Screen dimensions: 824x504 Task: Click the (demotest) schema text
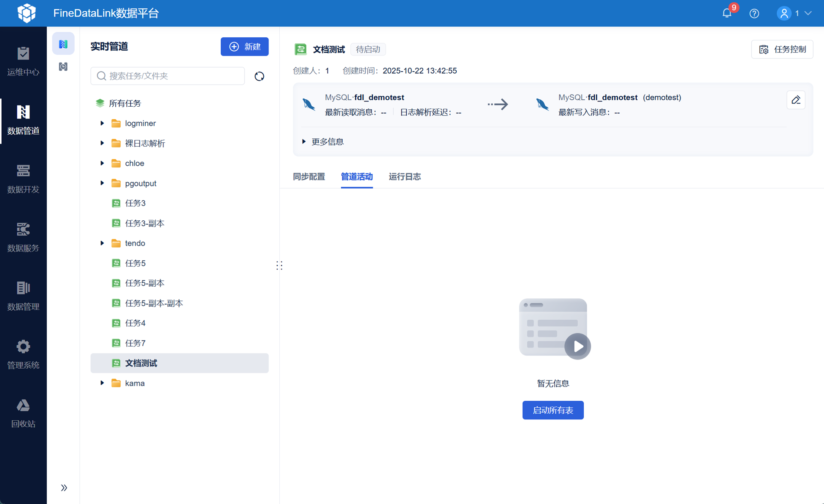(662, 98)
